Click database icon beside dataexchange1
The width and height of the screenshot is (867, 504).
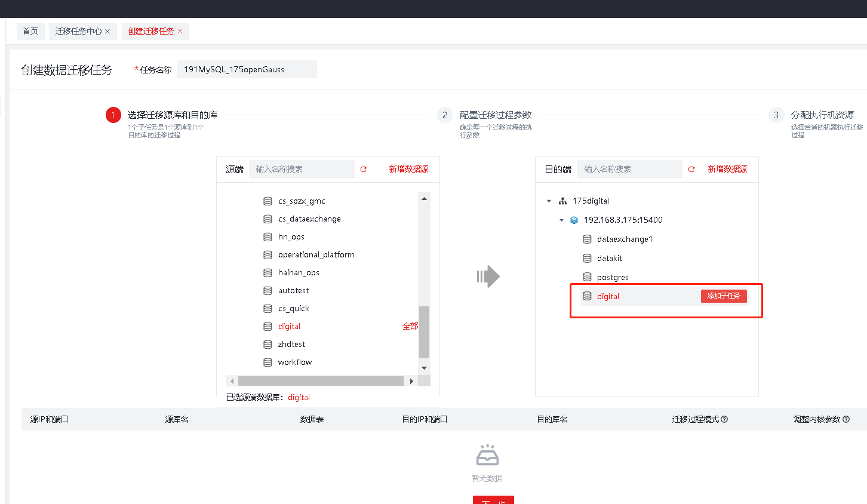(x=587, y=239)
